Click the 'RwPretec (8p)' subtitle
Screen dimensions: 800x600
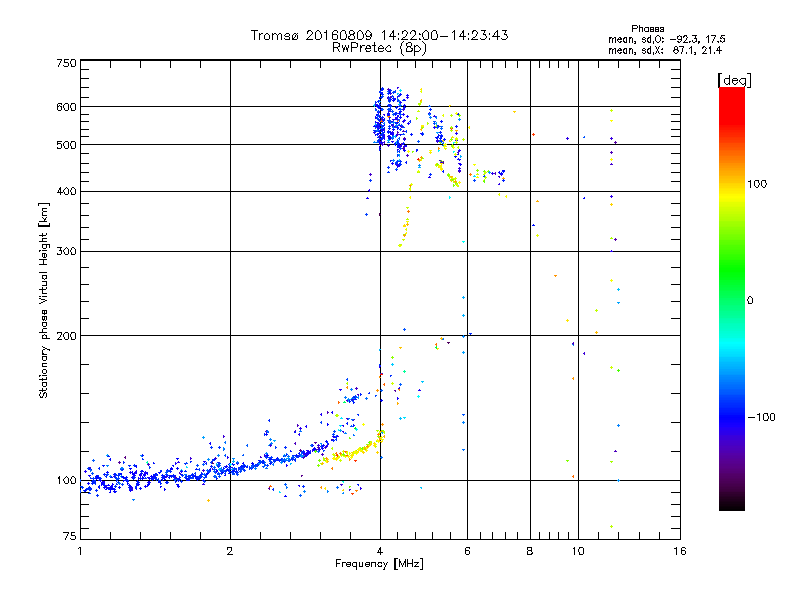(379, 48)
